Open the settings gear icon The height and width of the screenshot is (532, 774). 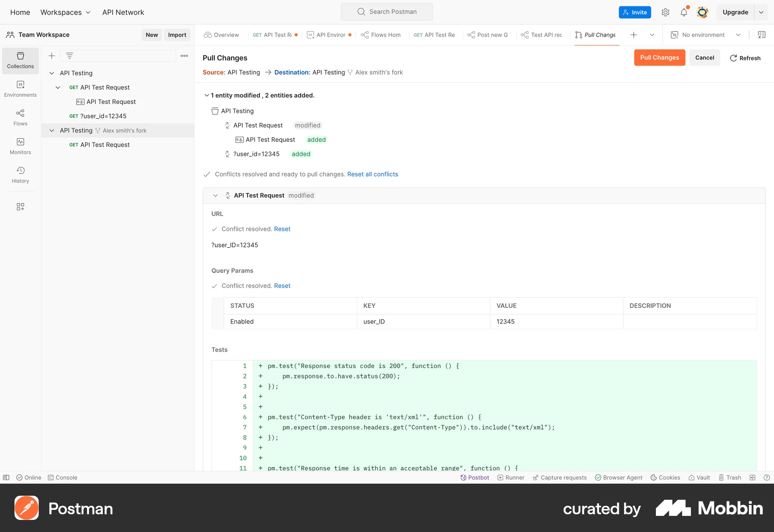665,12
